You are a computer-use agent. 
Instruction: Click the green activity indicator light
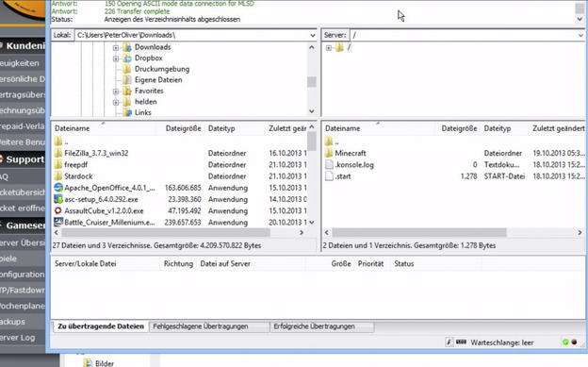point(565,342)
